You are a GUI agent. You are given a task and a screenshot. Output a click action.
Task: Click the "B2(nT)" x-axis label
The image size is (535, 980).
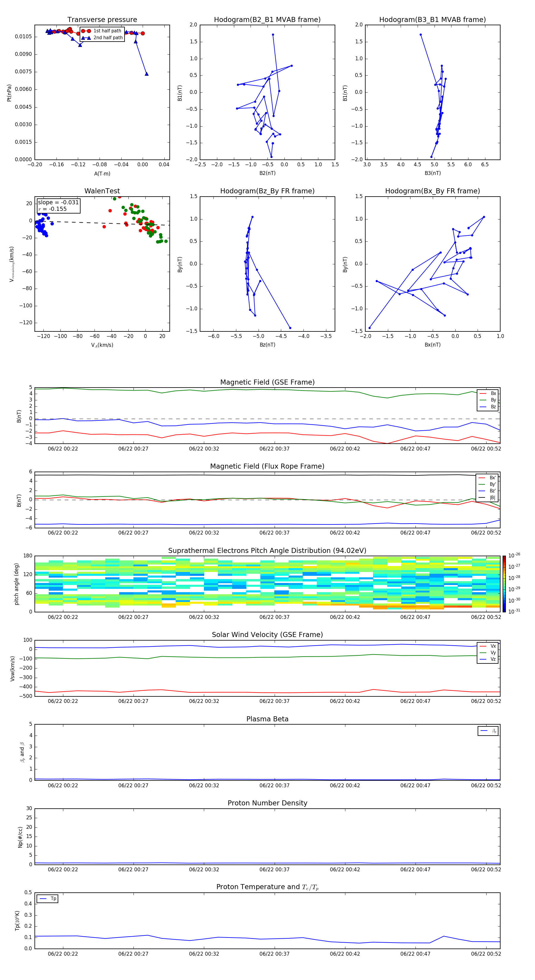(267, 173)
